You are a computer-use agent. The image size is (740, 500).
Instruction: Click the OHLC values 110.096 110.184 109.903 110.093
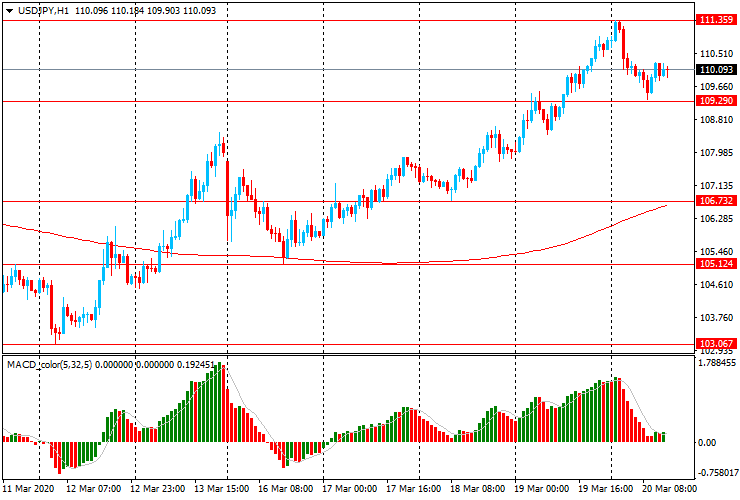pyautogui.click(x=145, y=10)
